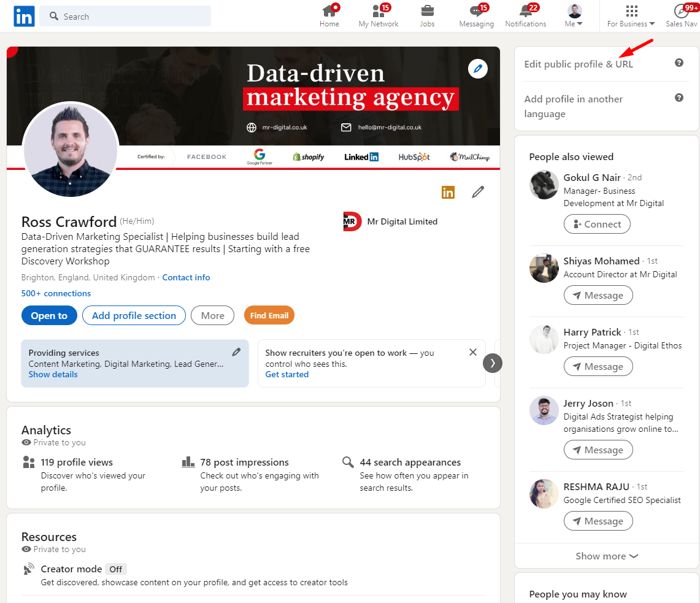This screenshot has height=603, width=700.
Task: Open Messaging from the navigation bar
Action: [x=476, y=16]
